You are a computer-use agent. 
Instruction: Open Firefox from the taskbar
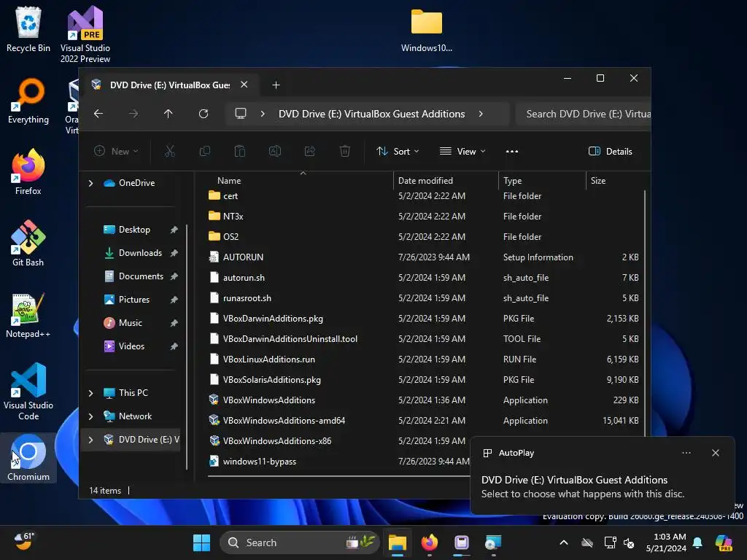429,542
